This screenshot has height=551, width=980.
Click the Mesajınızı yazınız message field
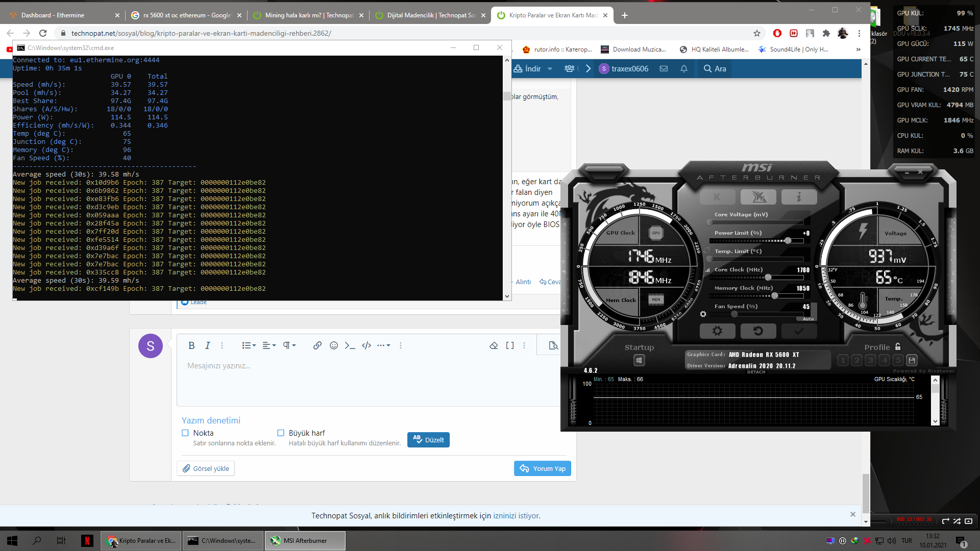pyautogui.click(x=367, y=378)
